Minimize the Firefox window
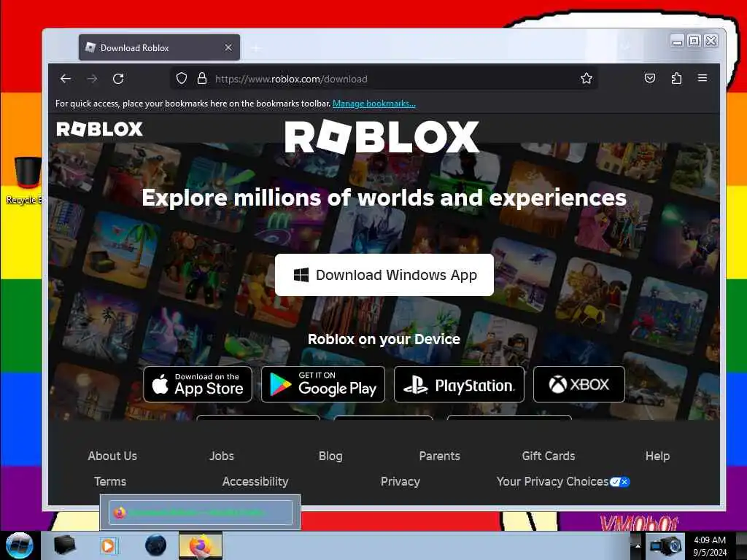 point(677,42)
